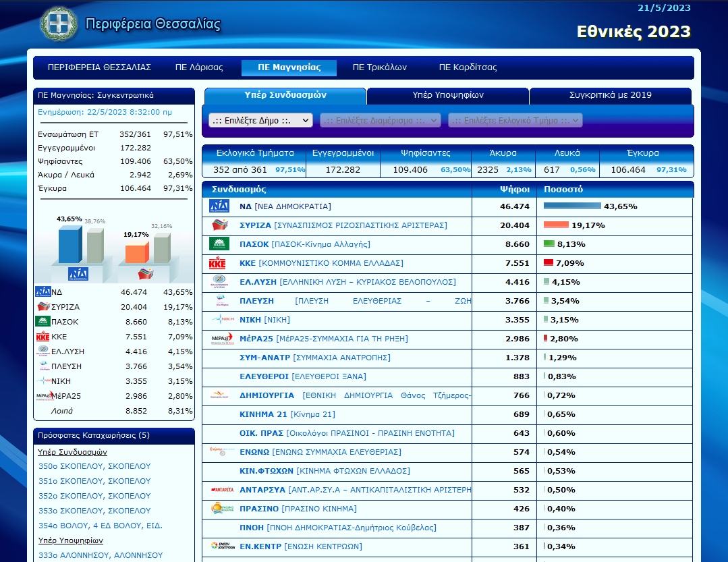Open recent entry '354ο ΒΟΛΟΥ, 4 ΕΔ ΒΟΛΟΥ'
The width and height of the screenshot is (728, 562).
[x=101, y=526]
